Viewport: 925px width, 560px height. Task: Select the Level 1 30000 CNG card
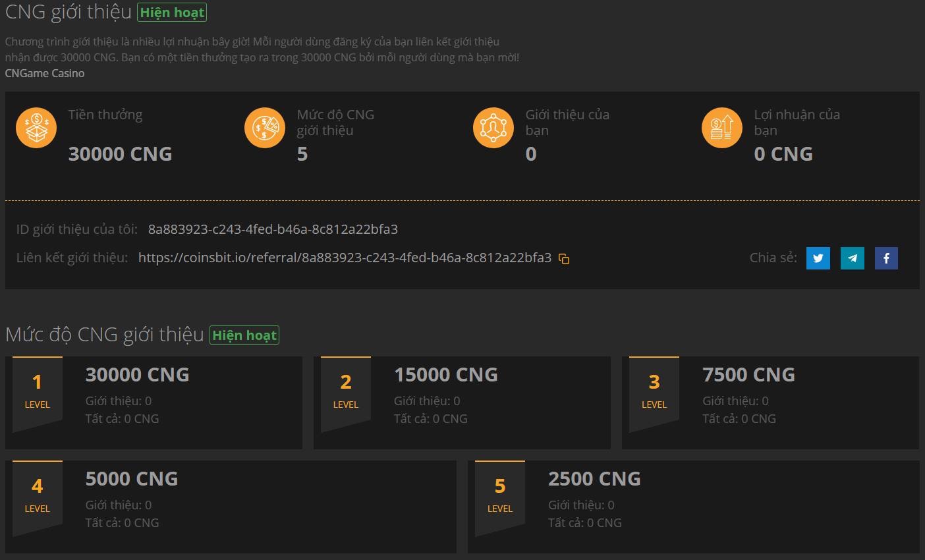click(x=154, y=403)
